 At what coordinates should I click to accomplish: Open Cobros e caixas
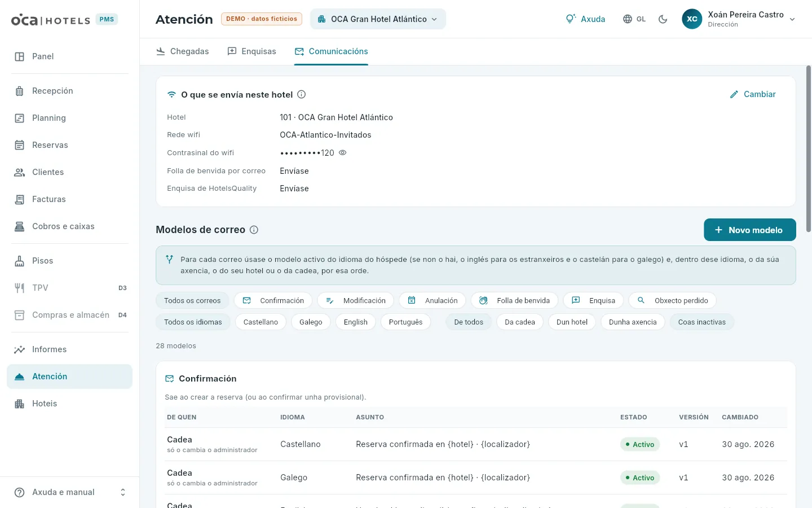click(x=69, y=226)
